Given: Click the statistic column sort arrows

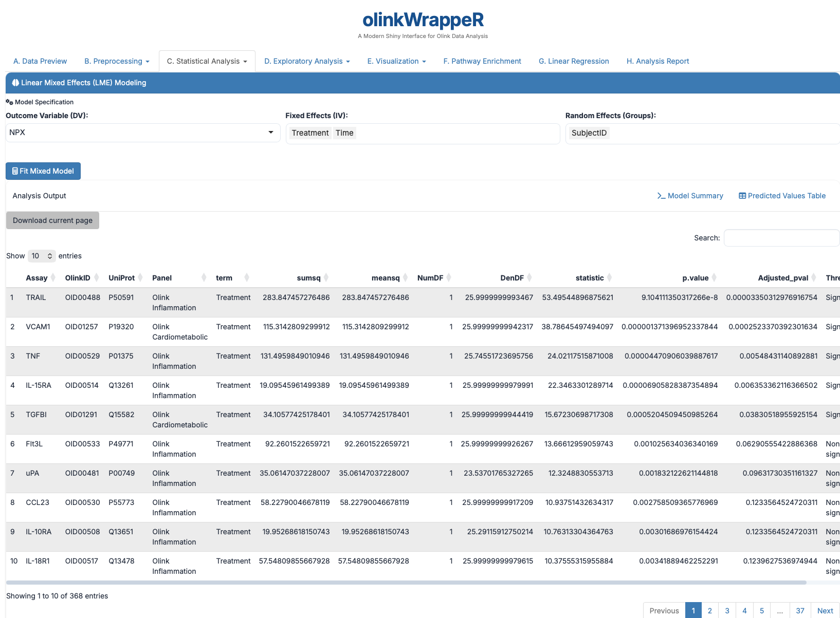Looking at the screenshot, I should 609,278.
